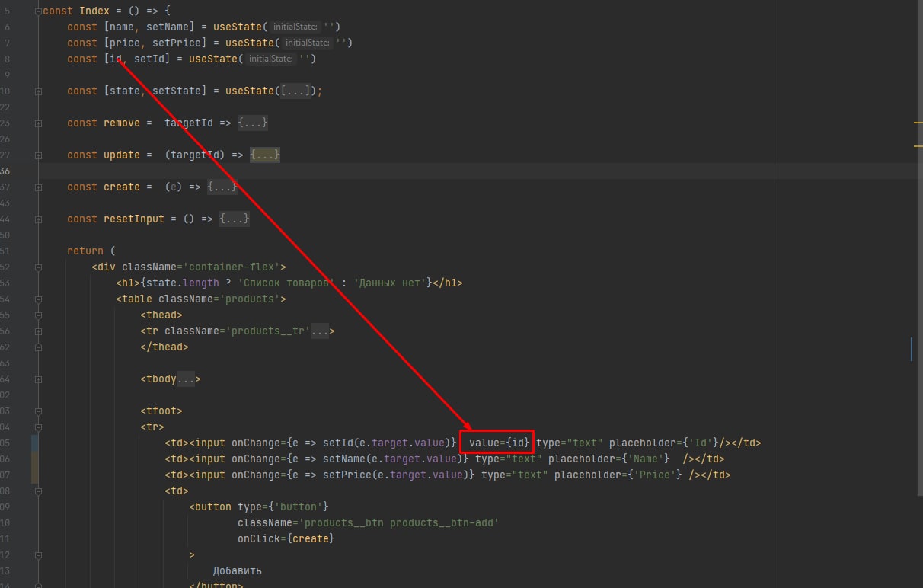Expand the fold marker beside useState([...]) line
The height and width of the screenshot is (588, 923).
click(38, 91)
